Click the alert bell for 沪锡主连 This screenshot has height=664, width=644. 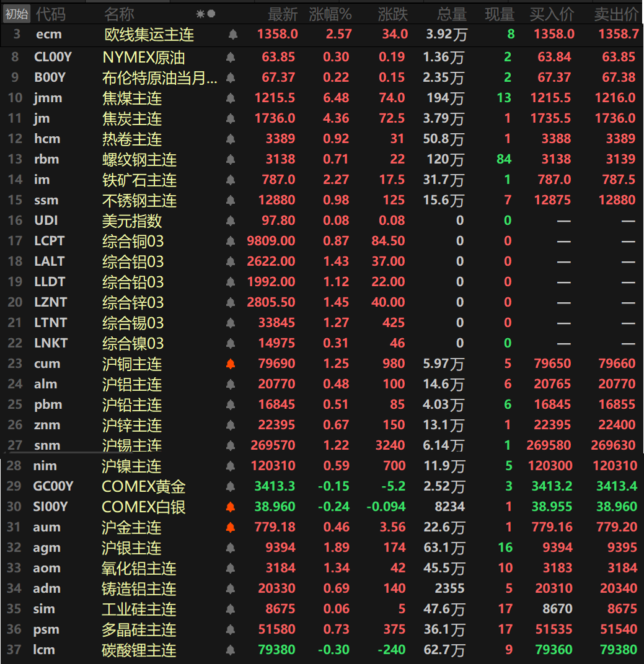point(231,445)
